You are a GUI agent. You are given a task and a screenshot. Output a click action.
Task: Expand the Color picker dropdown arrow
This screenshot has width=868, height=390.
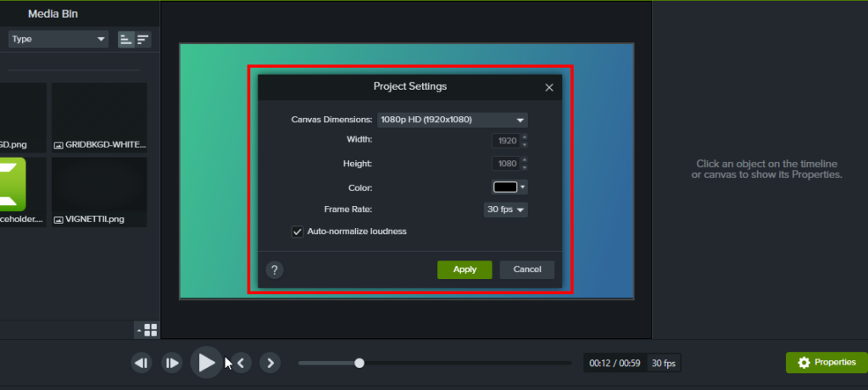pos(522,187)
